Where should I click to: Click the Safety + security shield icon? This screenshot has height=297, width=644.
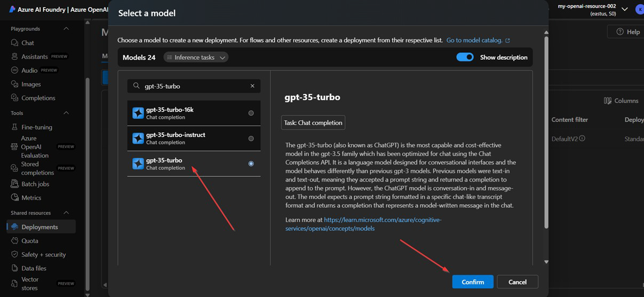coord(15,255)
